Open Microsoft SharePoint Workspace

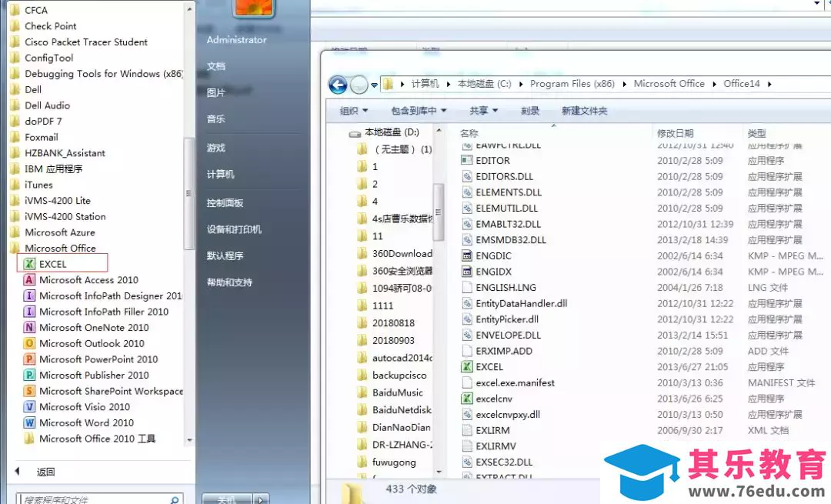click(x=103, y=391)
